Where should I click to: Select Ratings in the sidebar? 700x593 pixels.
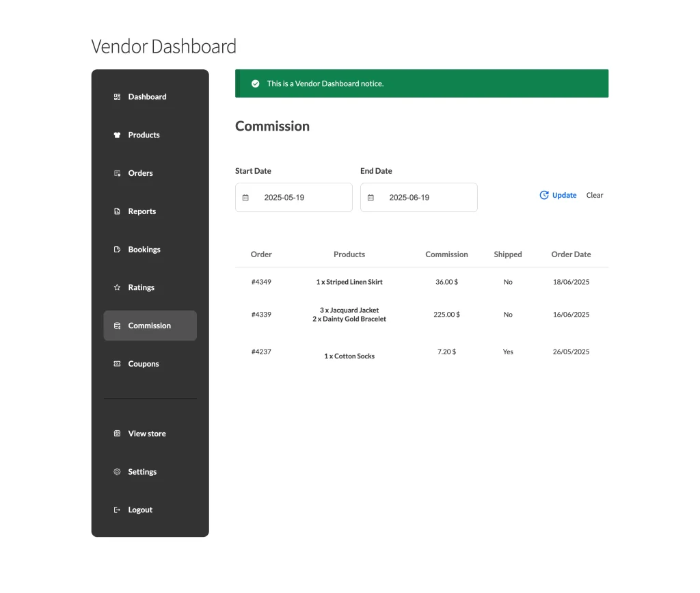pos(150,287)
